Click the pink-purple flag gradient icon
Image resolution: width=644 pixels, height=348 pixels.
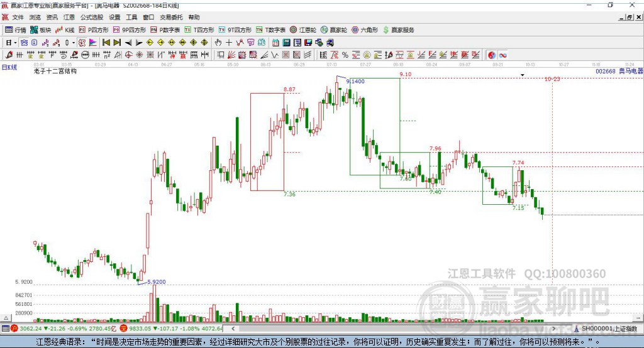(93, 43)
